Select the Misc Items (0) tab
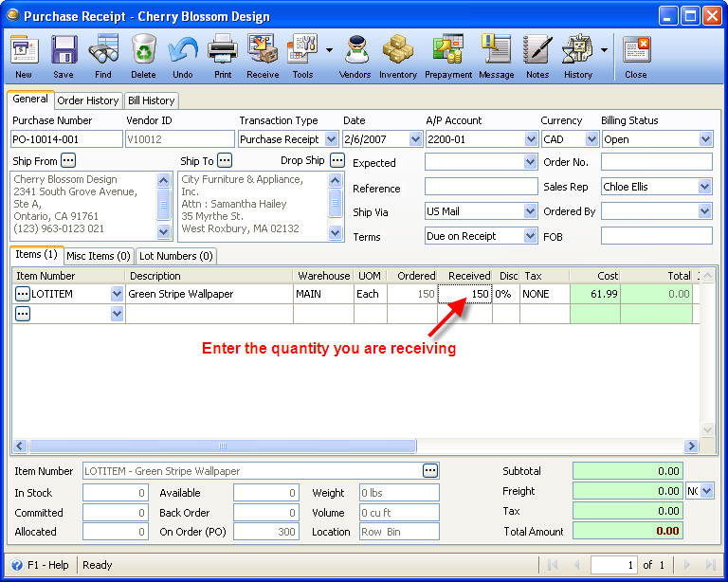Screen dimensions: 728x582 99,256
